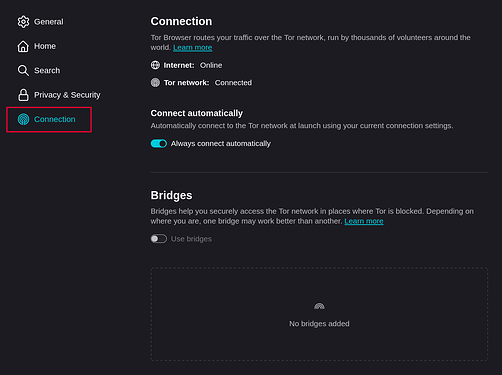The image size is (502, 375).
Task: Click the Home house icon
Action: [x=23, y=46]
